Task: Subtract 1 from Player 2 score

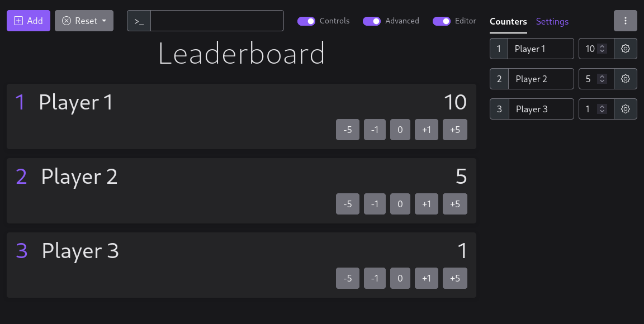Action: [x=375, y=204]
